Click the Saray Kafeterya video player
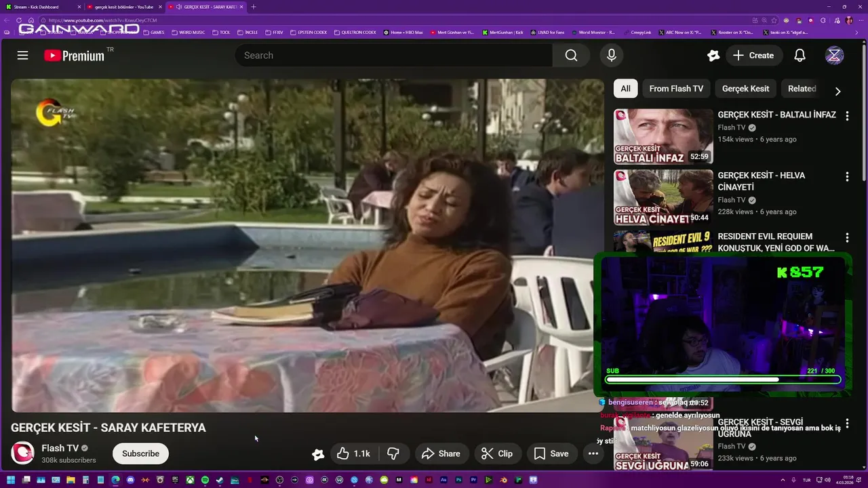Screen dimensions: 868x488 point(307,245)
